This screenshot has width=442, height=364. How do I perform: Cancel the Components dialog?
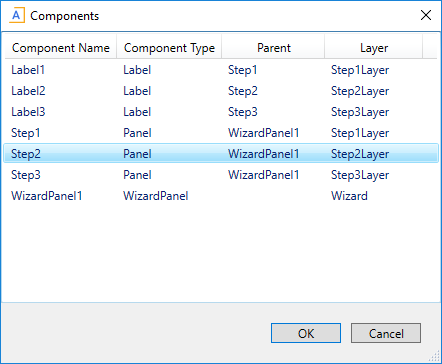[386, 333]
